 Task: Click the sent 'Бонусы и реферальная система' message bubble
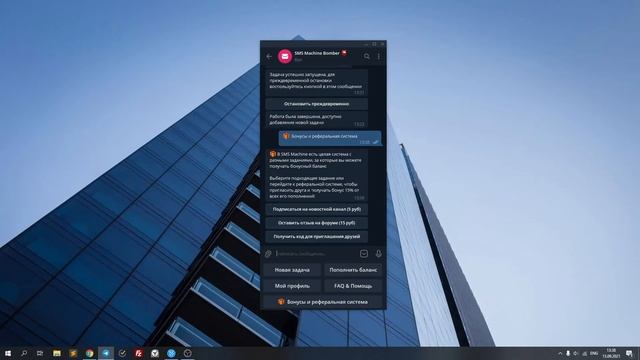tap(330, 138)
